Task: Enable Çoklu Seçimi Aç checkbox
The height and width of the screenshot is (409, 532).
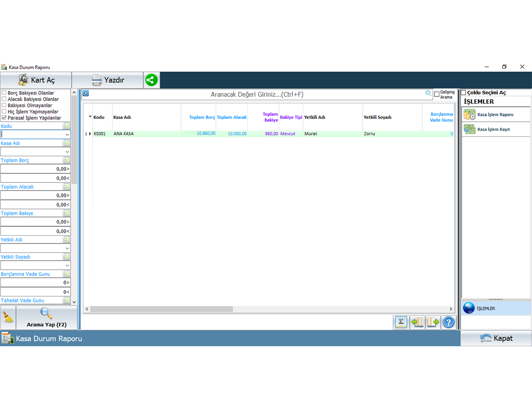Action: [x=463, y=93]
